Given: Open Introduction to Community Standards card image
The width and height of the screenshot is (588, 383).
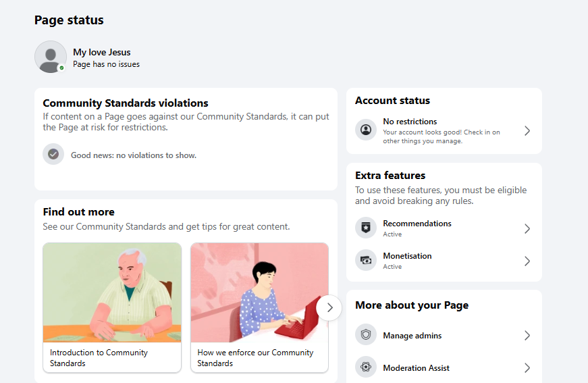Looking at the screenshot, I should click(x=112, y=292).
